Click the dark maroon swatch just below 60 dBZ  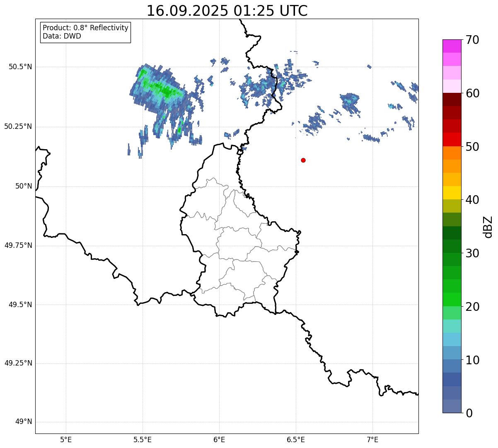point(452,99)
